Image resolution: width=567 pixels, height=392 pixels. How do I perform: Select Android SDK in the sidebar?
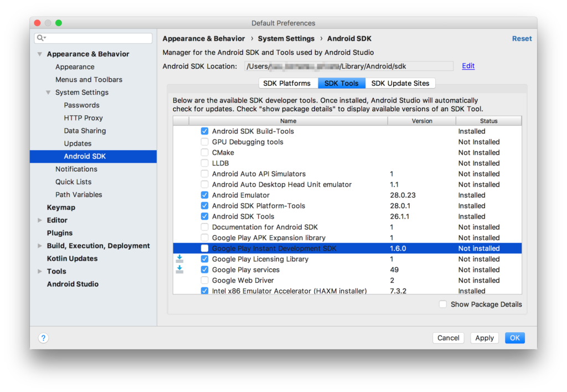[93, 156]
